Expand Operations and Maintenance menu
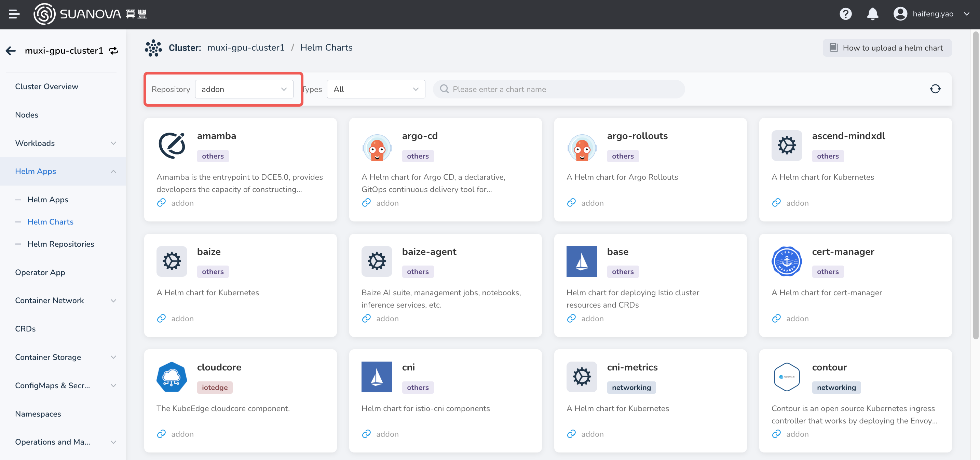This screenshot has height=460, width=980. pyautogui.click(x=63, y=442)
